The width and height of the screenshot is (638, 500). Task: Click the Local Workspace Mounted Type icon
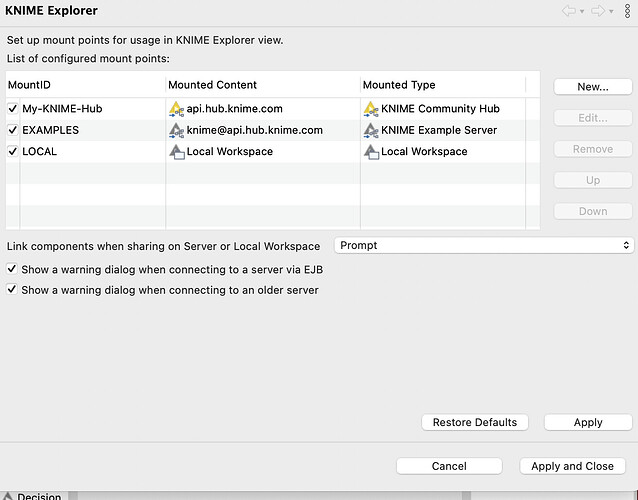click(x=371, y=152)
